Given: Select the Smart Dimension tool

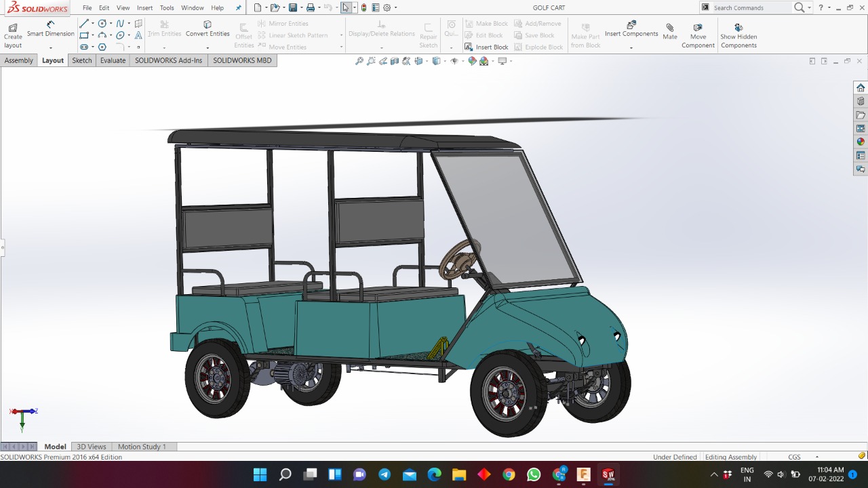Looking at the screenshot, I should (50, 29).
